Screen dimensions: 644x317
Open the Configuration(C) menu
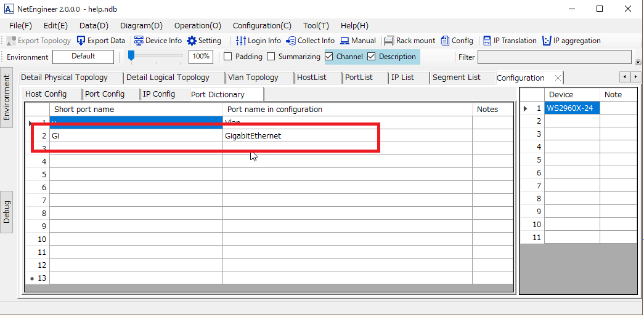coord(262,26)
